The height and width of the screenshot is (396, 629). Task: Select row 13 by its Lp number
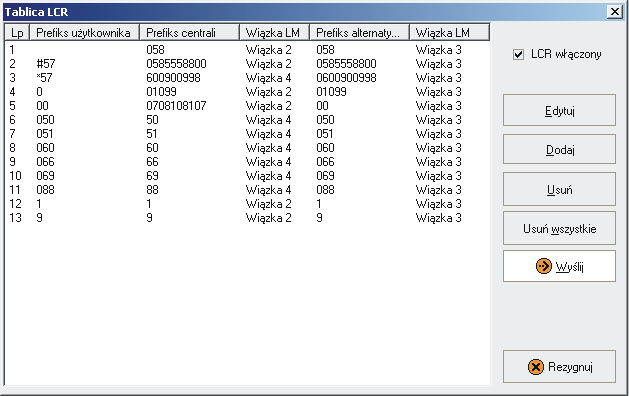[x=15, y=218]
